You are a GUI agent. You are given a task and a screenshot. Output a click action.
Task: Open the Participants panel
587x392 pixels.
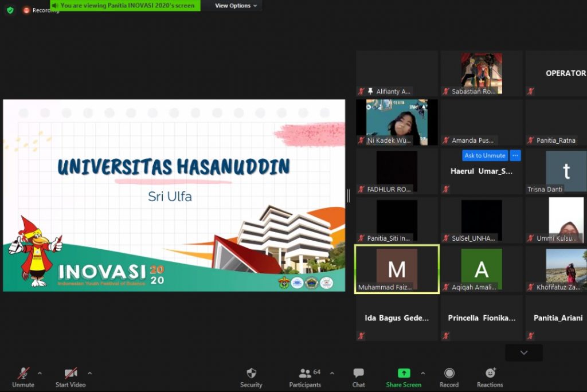(x=305, y=374)
